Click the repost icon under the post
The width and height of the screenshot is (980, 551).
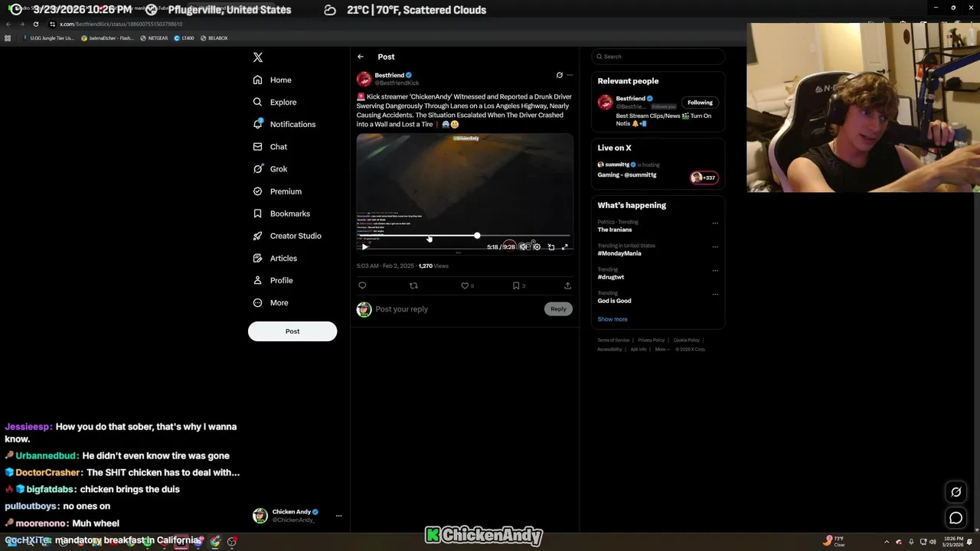pyautogui.click(x=413, y=285)
